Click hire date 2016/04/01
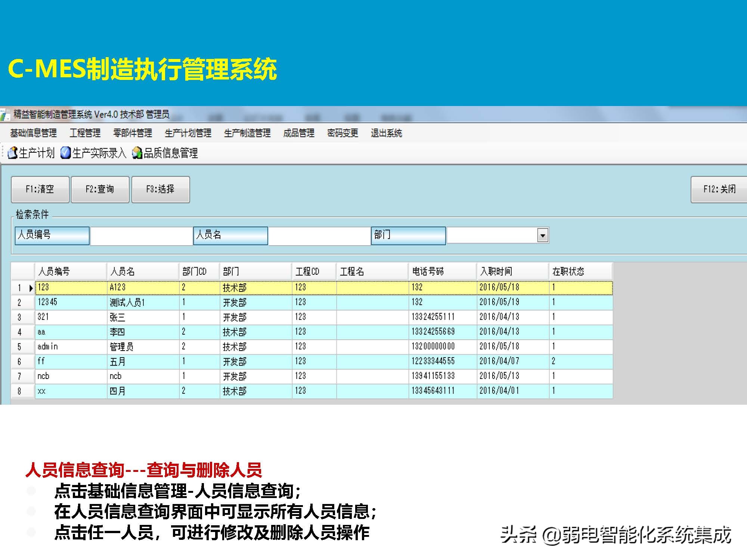The width and height of the screenshot is (747, 560). click(513, 391)
